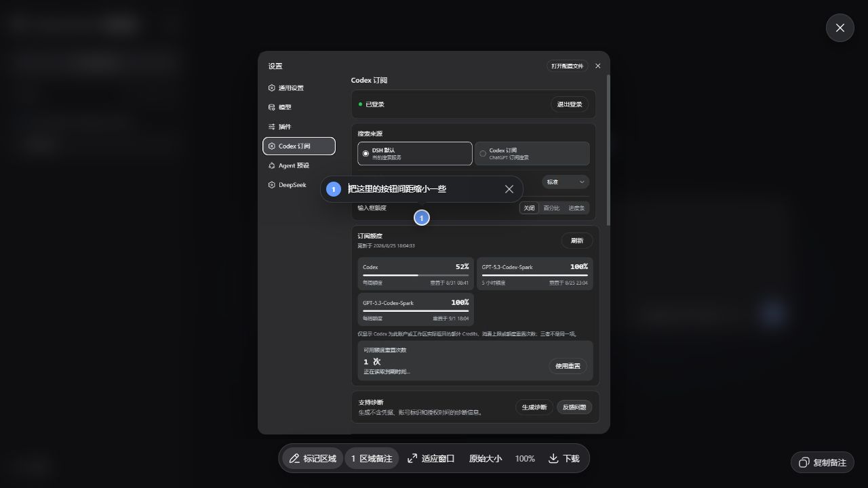
Task: Open the 1 区域备注 list
Action: pos(371,458)
